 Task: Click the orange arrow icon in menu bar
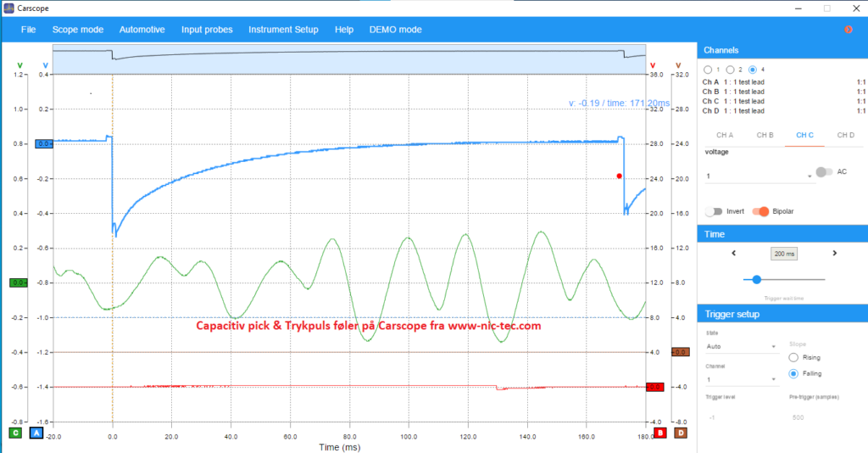[848, 30]
